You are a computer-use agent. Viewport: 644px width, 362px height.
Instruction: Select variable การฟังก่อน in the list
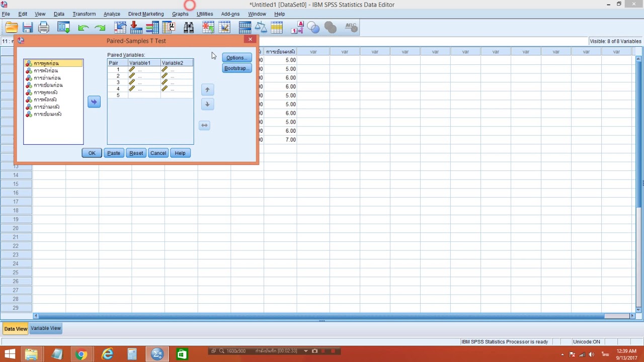[53, 71]
